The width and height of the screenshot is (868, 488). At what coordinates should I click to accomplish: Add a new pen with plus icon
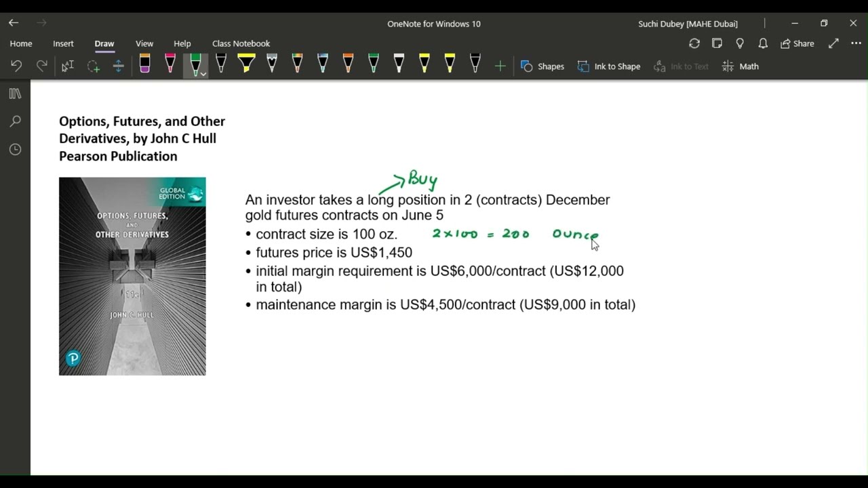pyautogui.click(x=500, y=66)
